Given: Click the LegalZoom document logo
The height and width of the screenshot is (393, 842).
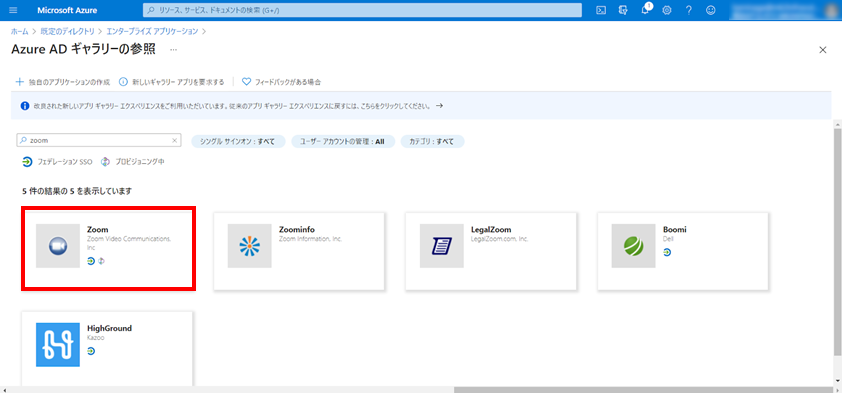Looking at the screenshot, I should pyautogui.click(x=442, y=246).
